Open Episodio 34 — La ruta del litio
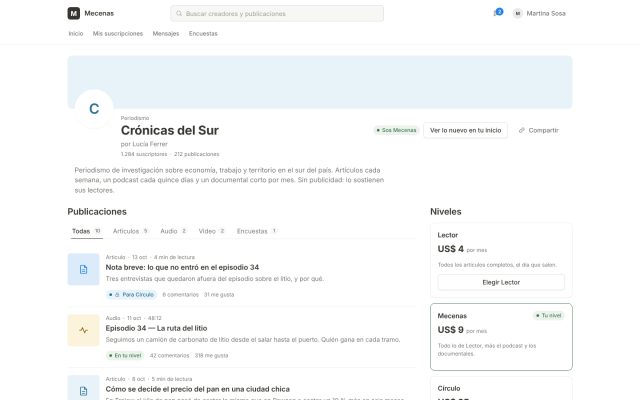The height and width of the screenshot is (400, 640). tap(156, 328)
